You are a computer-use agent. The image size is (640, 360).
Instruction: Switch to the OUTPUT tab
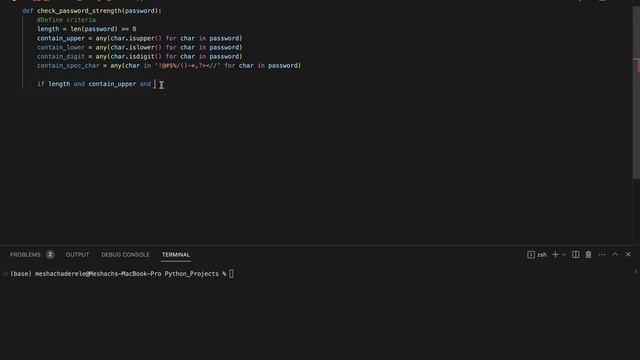click(x=77, y=255)
